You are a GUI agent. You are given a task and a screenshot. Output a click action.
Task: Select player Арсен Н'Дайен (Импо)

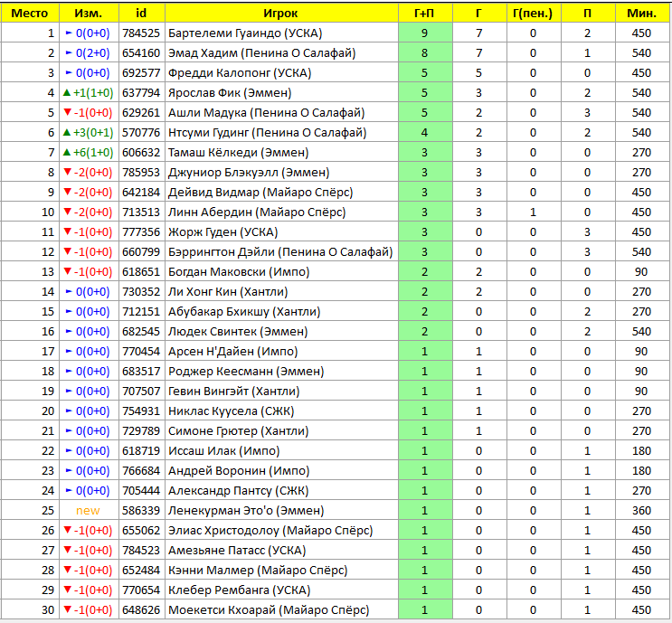[232, 352]
